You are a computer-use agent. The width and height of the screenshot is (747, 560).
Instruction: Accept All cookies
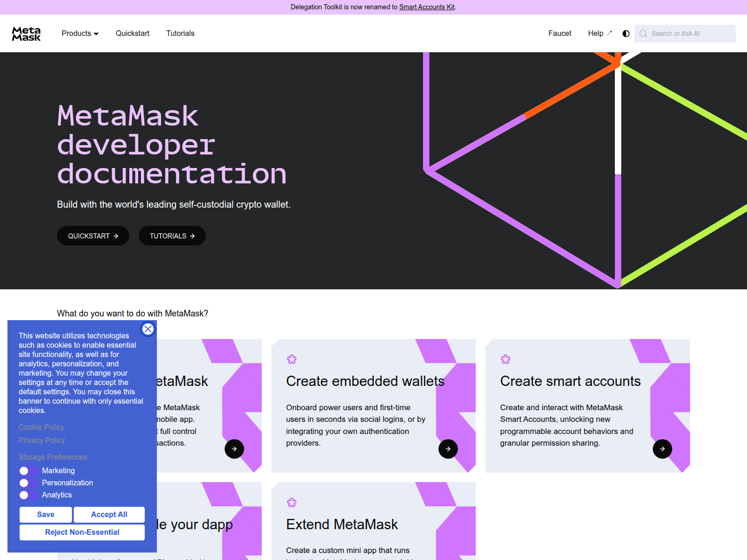(x=109, y=515)
